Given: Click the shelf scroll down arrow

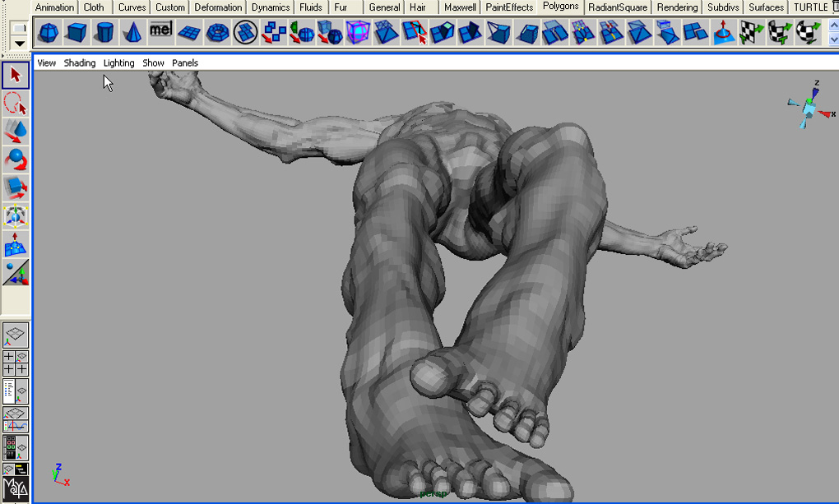Looking at the screenshot, I should pos(833,39).
